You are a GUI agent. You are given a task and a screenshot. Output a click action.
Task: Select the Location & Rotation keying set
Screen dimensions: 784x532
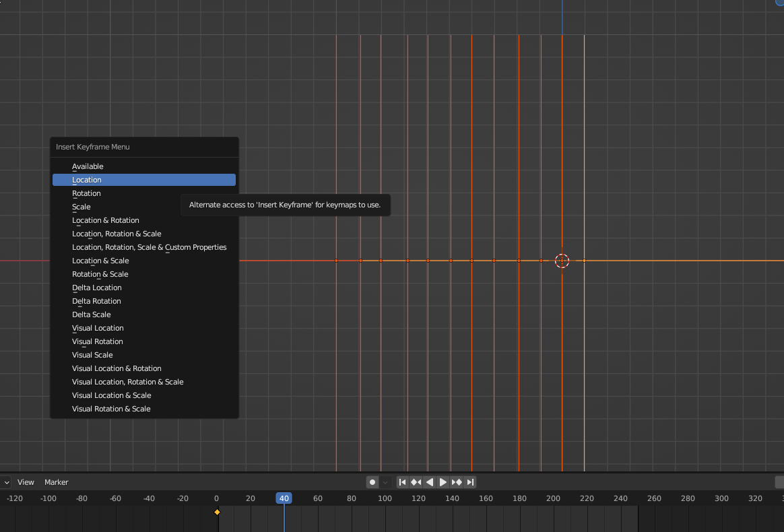(x=144, y=220)
